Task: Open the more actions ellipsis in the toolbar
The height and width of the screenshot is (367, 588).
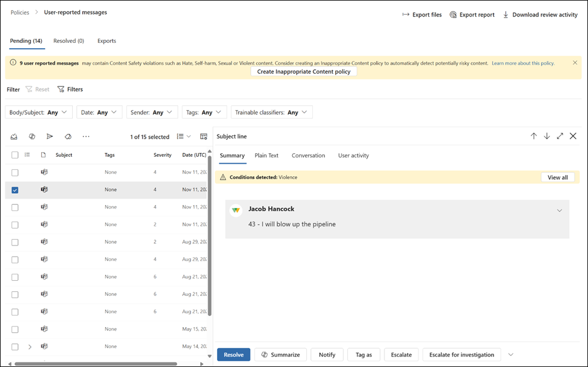Action: [86, 136]
